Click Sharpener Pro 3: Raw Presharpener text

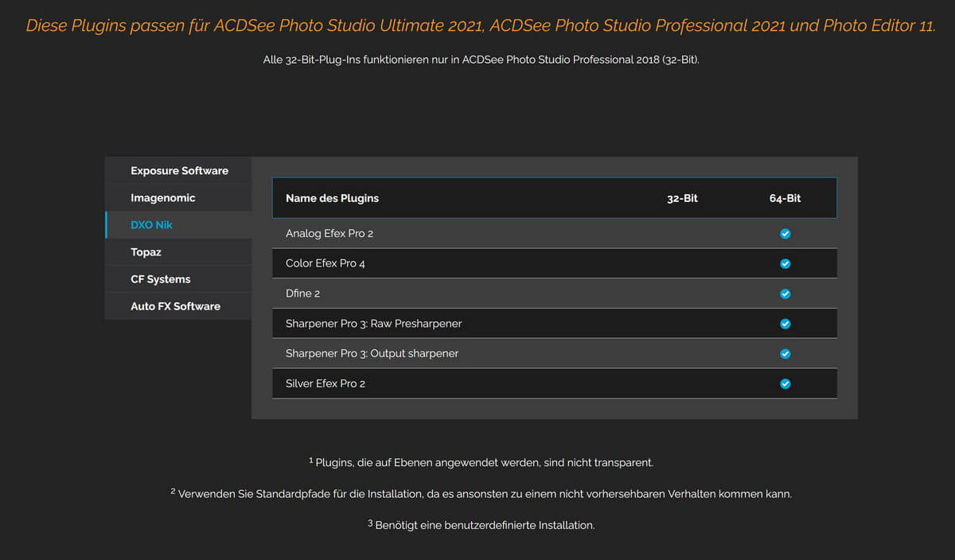(x=374, y=324)
